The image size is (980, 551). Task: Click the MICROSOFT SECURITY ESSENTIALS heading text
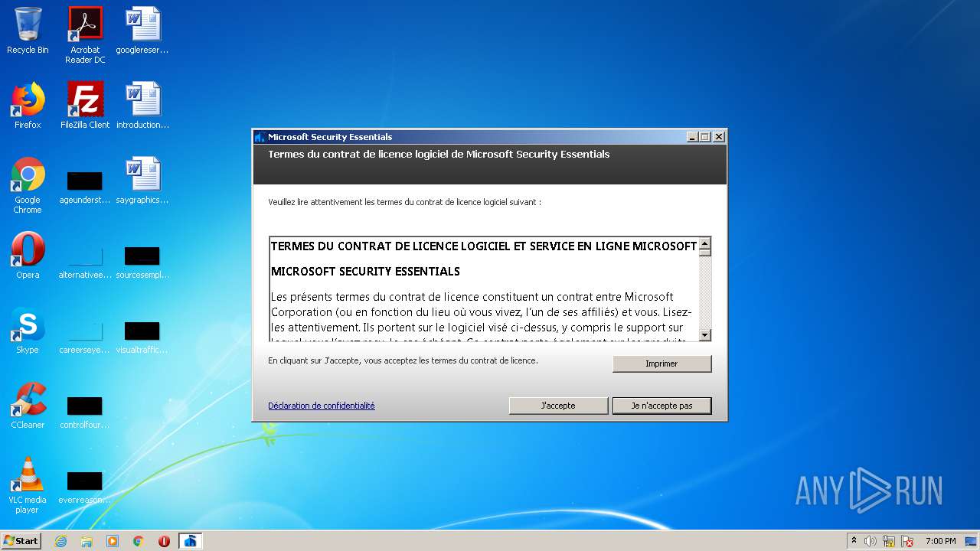pos(365,272)
